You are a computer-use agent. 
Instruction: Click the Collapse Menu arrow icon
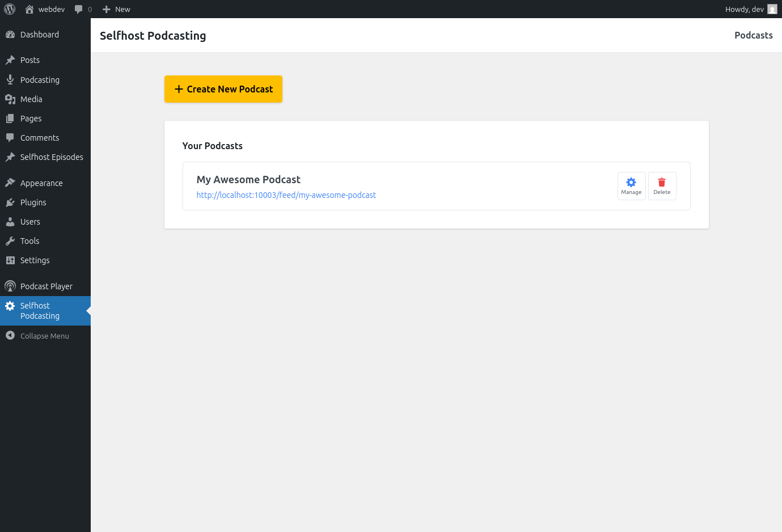click(x=10, y=335)
